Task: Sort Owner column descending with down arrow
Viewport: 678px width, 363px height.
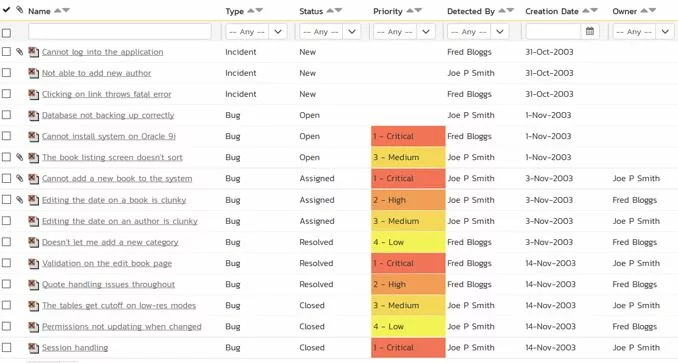Action: click(x=652, y=11)
